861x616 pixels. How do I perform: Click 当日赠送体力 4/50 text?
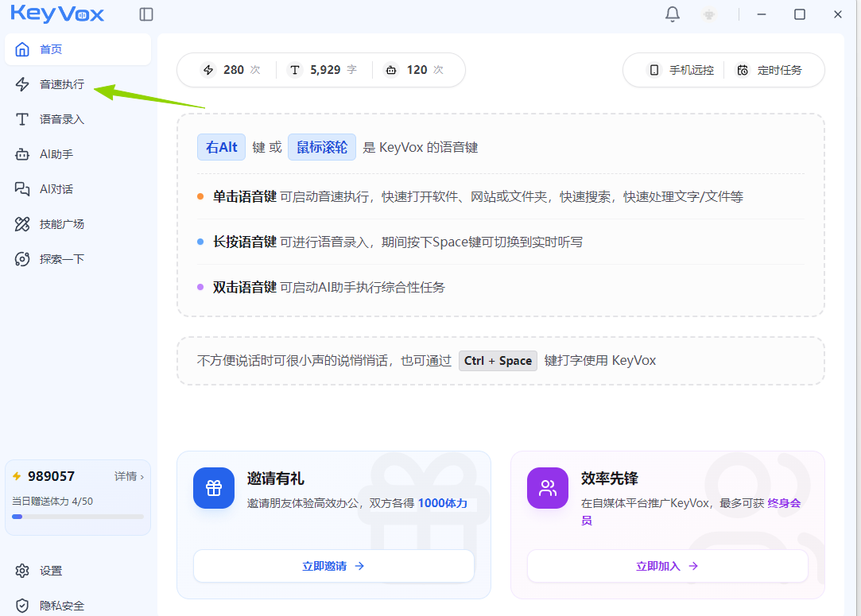(52, 502)
